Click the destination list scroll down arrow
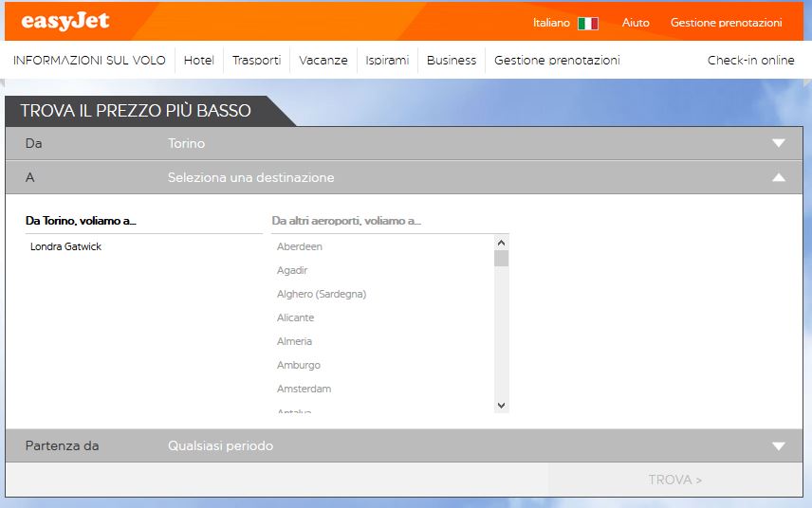The width and height of the screenshot is (812, 508). point(501,406)
